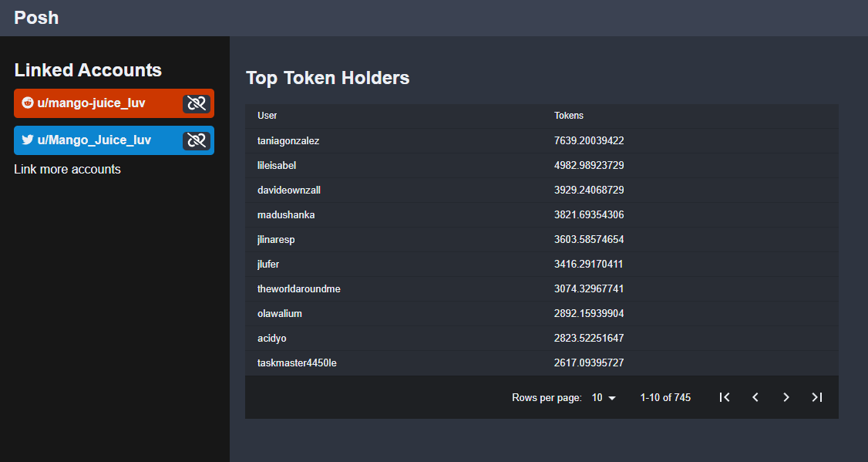Screen dimensions: 868x462
Task: Click the u/Mango_Juice_luv Twitter button
Action: 97,140
